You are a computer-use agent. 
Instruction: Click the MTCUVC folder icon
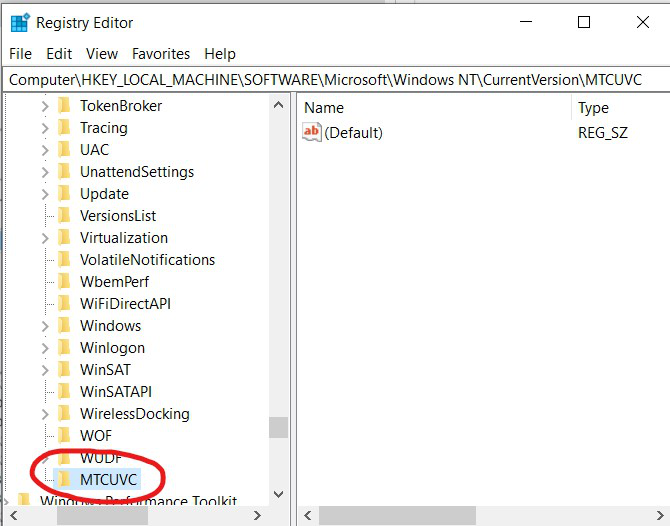(x=64, y=479)
